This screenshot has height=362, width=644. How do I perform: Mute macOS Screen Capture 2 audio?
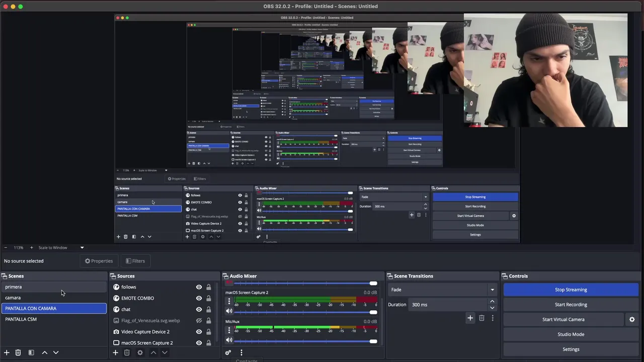[229, 311]
